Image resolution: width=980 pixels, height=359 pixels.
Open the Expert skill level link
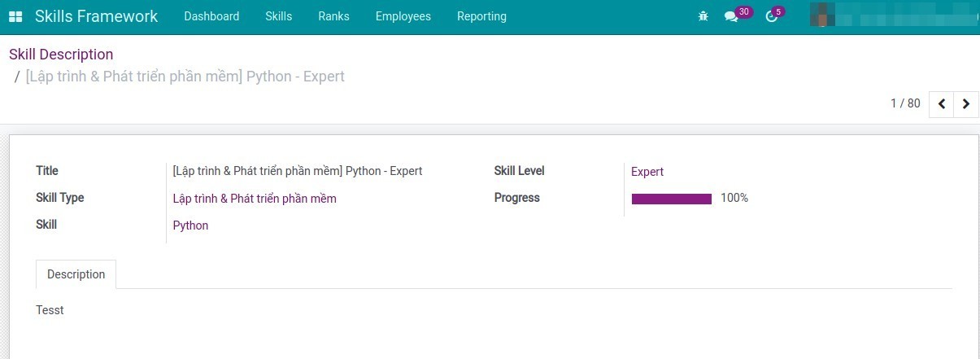click(x=647, y=172)
